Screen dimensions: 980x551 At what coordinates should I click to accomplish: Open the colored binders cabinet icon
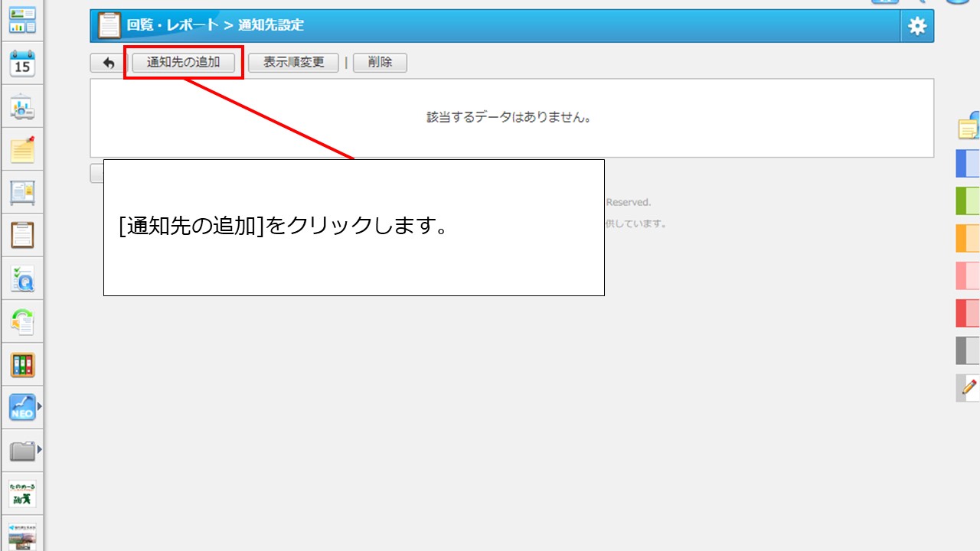[x=22, y=364]
